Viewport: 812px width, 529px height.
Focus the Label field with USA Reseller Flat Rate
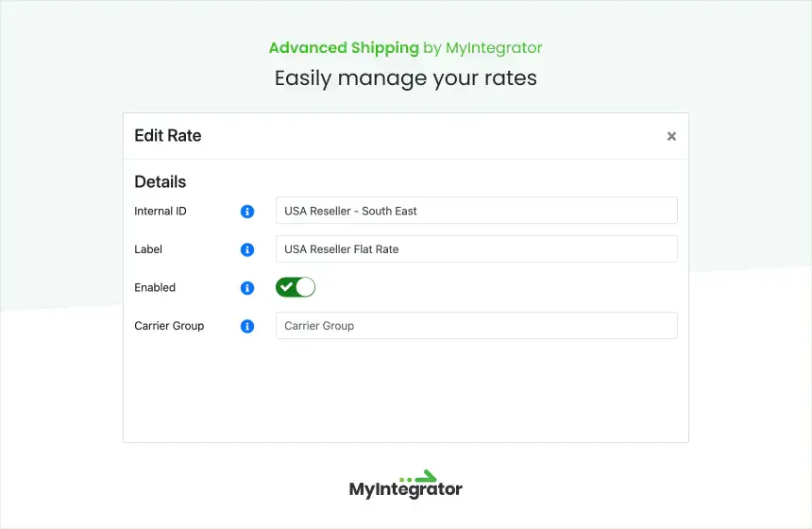click(477, 248)
